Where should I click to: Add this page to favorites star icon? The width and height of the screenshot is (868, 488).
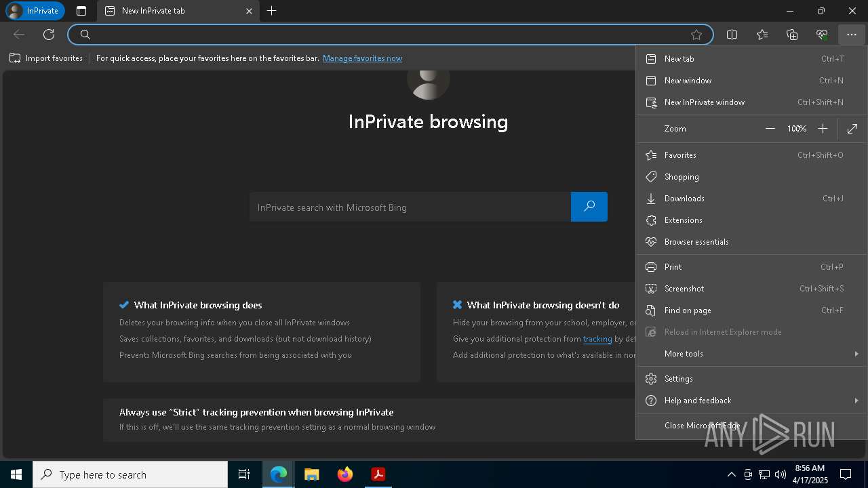[696, 35]
